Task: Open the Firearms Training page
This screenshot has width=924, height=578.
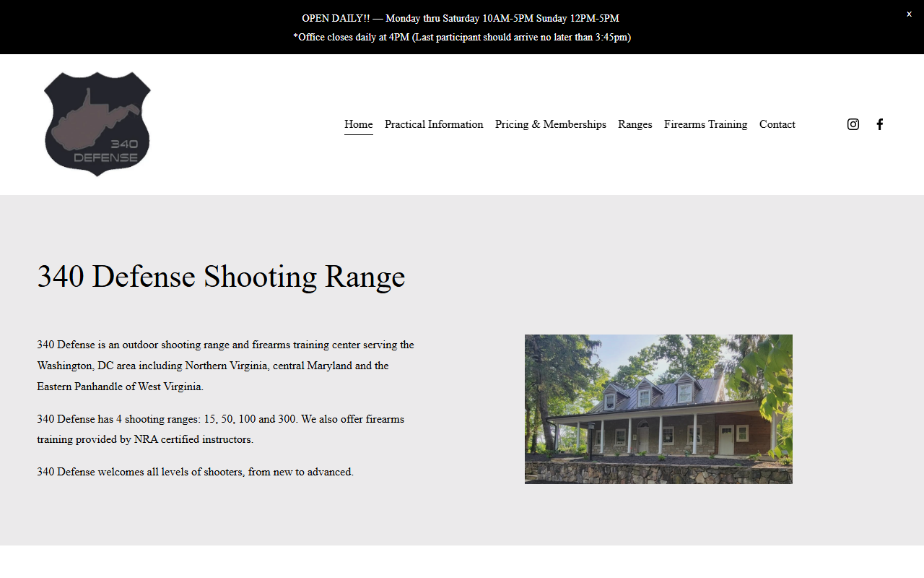Action: [x=706, y=124]
